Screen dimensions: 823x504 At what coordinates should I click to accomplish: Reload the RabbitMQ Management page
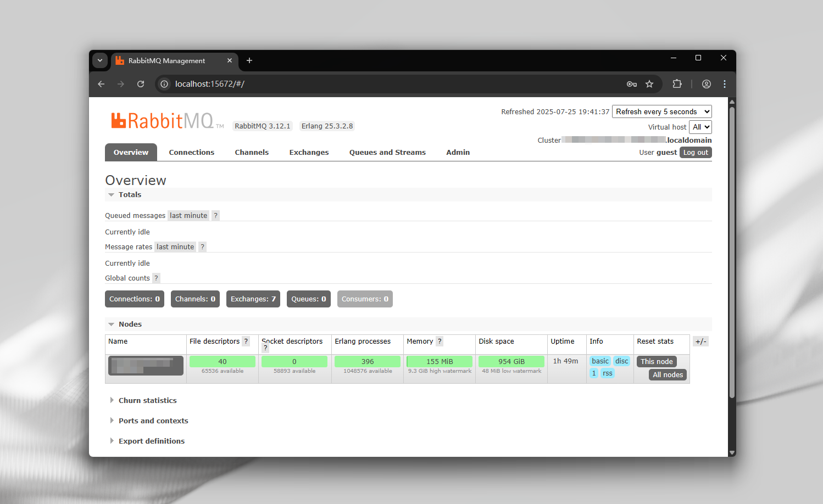coord(141,84)
